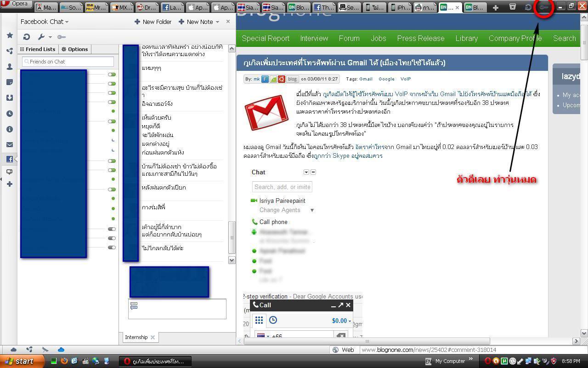Click the chat conversation scroll-up arrow

click(x=232, y=48)
